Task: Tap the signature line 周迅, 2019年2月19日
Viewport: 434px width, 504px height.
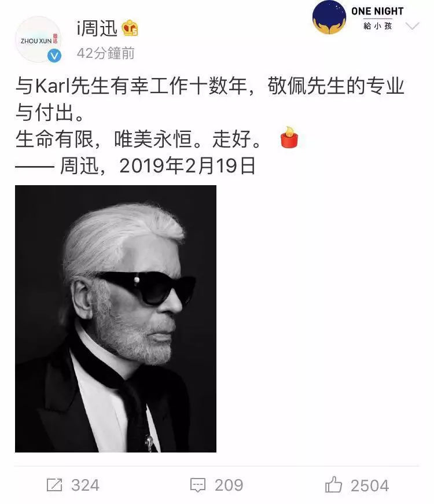Action: click(x=135, y=166)
